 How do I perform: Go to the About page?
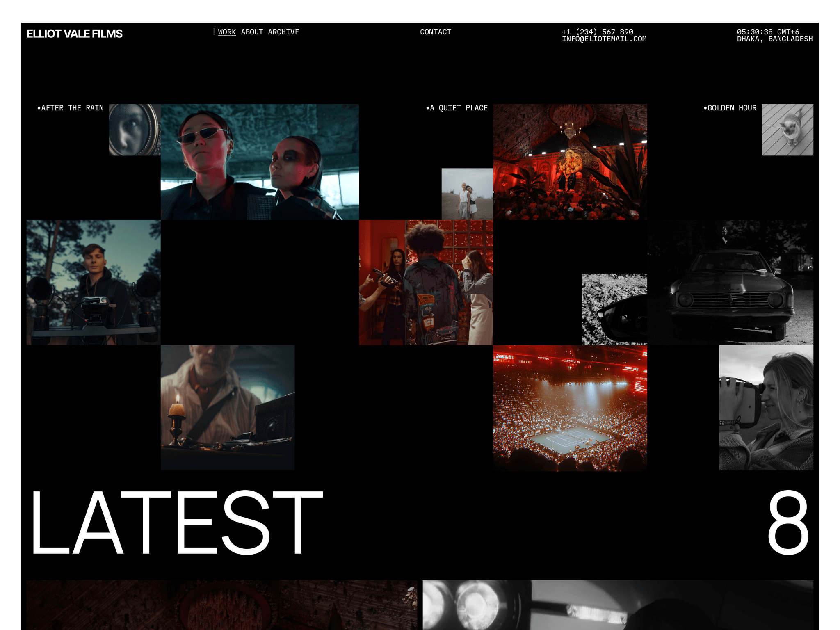click(x=252, y=32)
